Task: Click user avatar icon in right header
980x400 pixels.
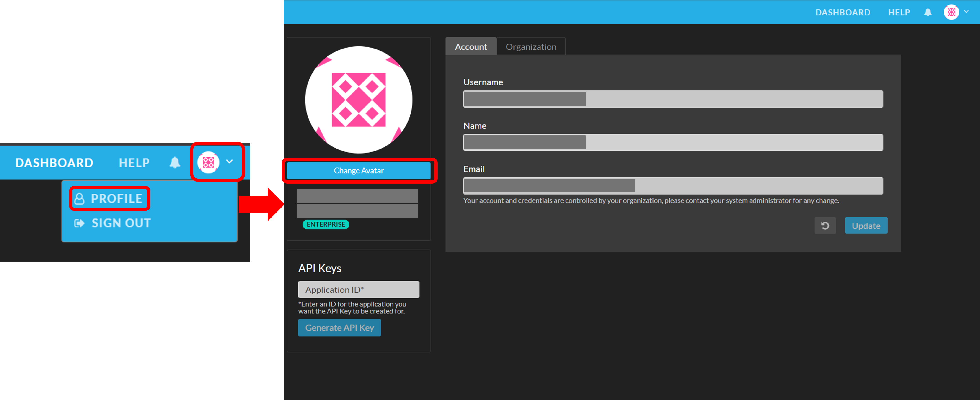Action: (x=952, y=12)
